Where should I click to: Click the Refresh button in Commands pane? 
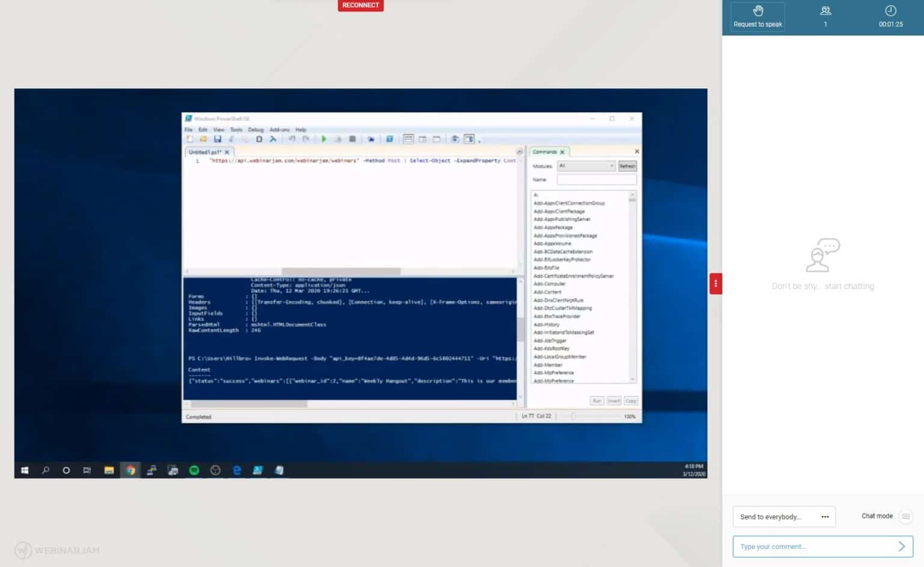pos(627,166)
